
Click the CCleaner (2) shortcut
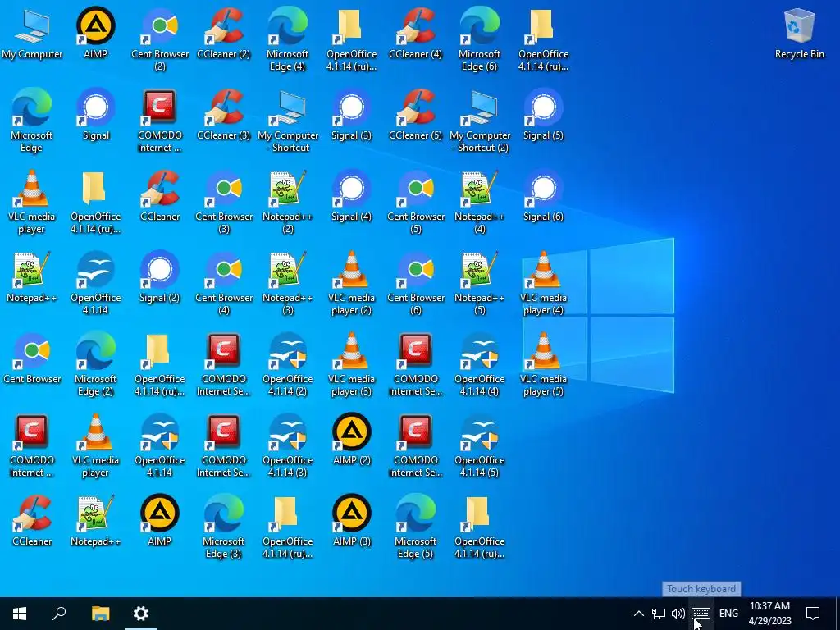[223, 34]
